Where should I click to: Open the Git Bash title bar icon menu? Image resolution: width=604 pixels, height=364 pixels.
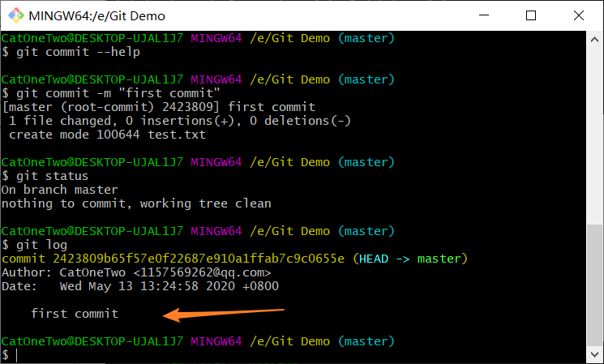[15, 15]
